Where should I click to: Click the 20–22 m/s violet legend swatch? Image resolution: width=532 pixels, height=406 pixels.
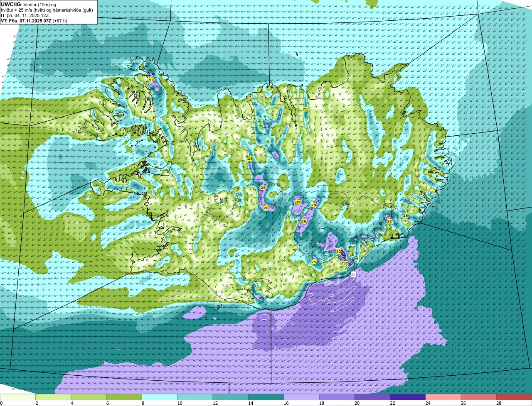372,397
